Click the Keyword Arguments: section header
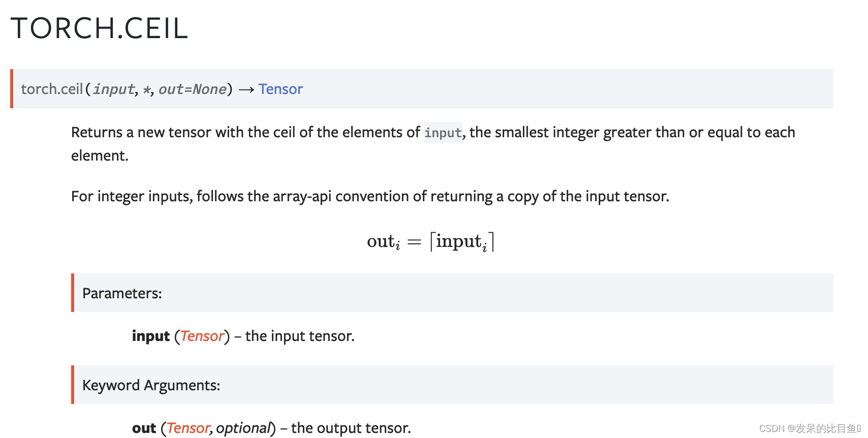868x438 pixels. 151,385
